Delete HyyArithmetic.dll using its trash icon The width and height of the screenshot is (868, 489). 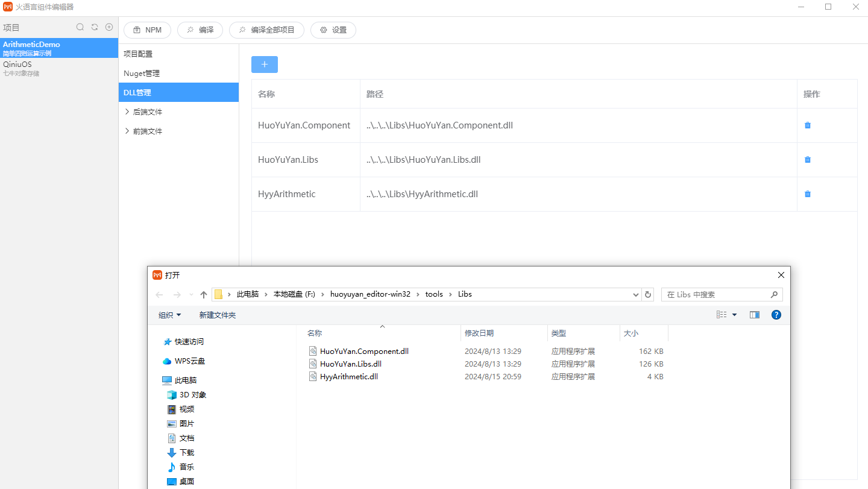pyautogui.click(x=808, y=194)
